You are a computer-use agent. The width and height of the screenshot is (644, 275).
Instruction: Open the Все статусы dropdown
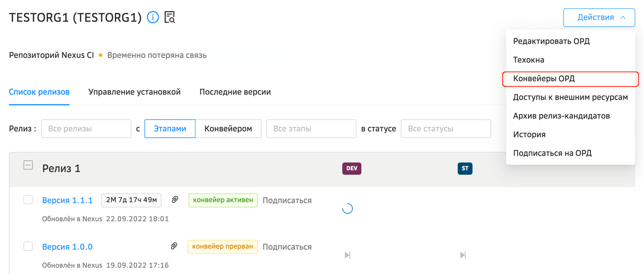pyautogui.click(x=446, y=129)
